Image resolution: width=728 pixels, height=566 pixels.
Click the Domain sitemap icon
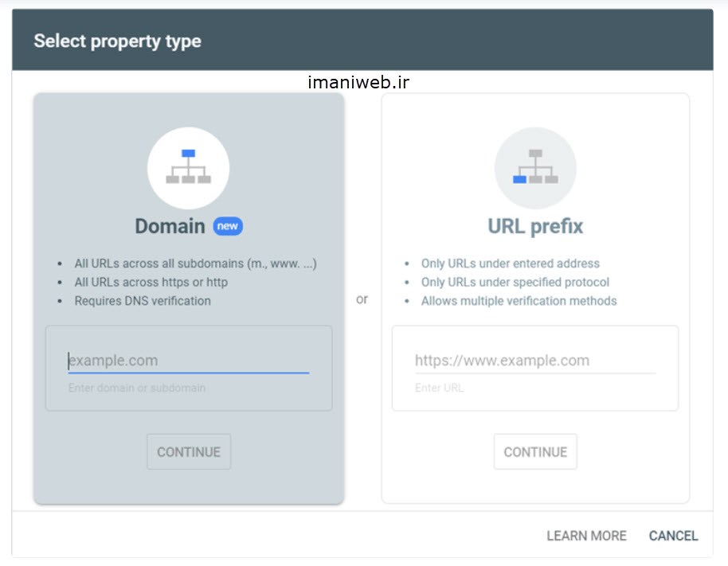[188, 167]
